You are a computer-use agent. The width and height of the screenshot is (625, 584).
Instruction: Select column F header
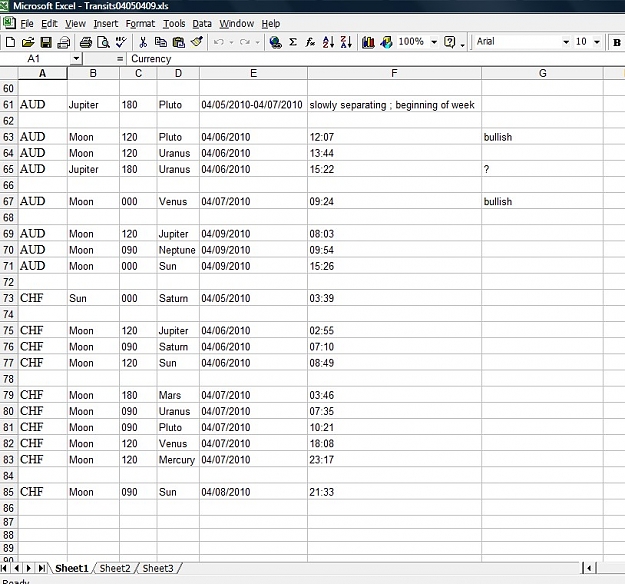(394, 73)
